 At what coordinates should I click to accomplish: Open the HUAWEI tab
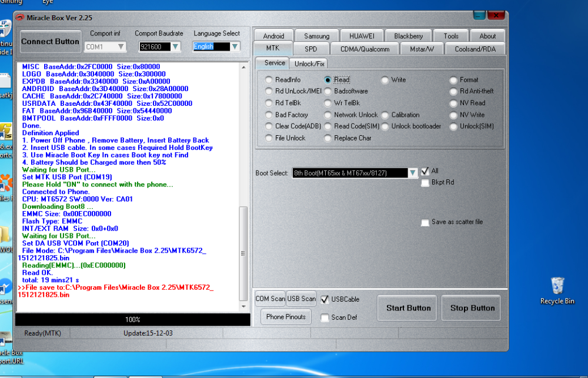[x=361, y=35]
